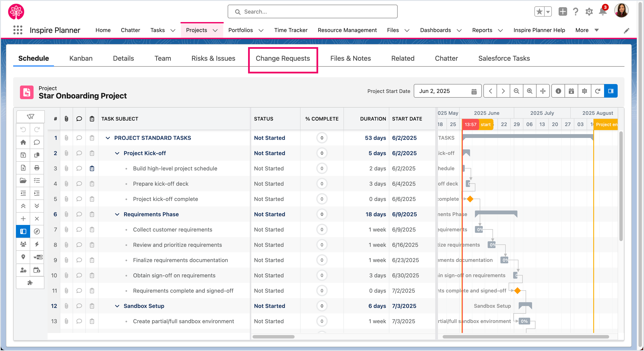The image size is (644, 351).
Task: Toggle the checklist icon on row 3
Action: click(92, 168)
